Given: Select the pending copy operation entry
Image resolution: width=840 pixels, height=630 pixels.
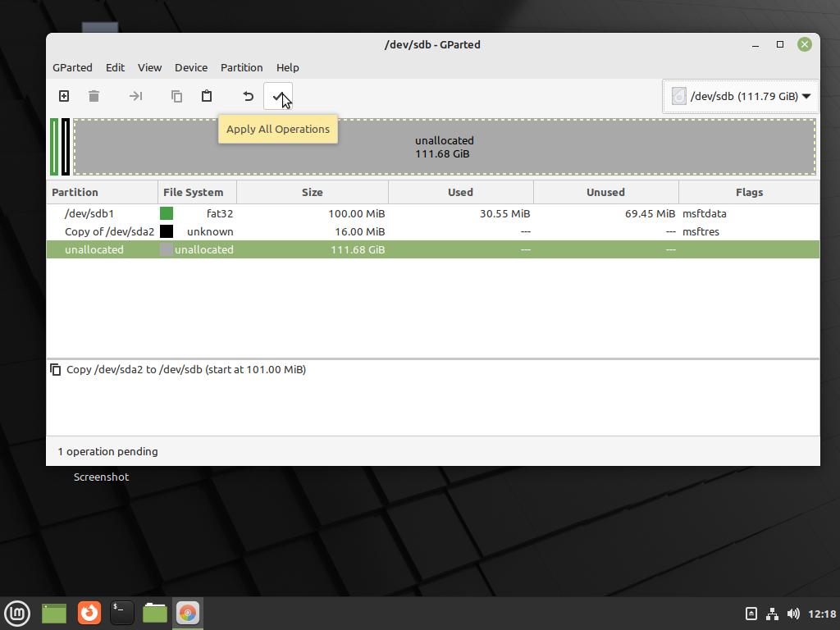Looking at the screenshot, I should point(185,369).
